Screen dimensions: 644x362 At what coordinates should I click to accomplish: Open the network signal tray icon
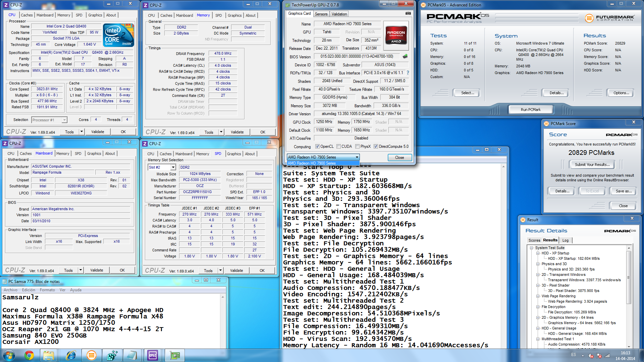pos(607,356)
